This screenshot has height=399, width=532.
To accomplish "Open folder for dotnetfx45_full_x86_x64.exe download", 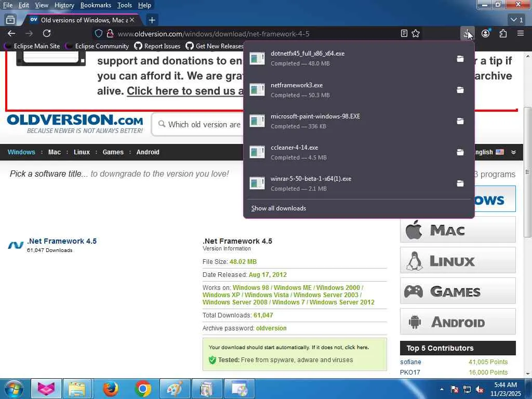I will (x=460, y=58).
